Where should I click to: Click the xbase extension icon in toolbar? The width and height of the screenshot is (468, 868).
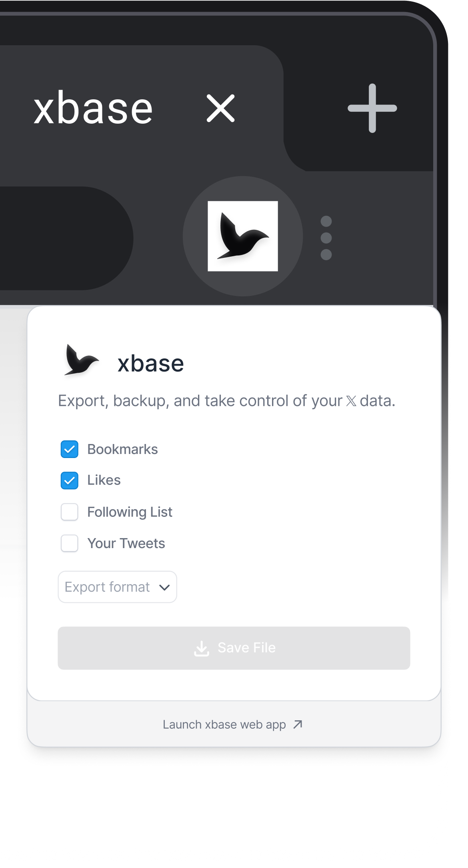tap(243, 236)
